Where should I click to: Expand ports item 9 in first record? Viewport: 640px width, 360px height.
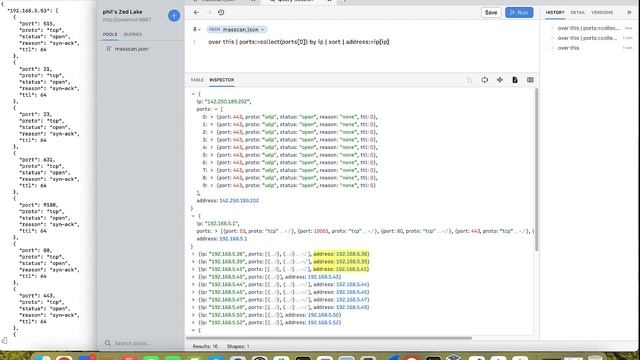coord(212,185)
